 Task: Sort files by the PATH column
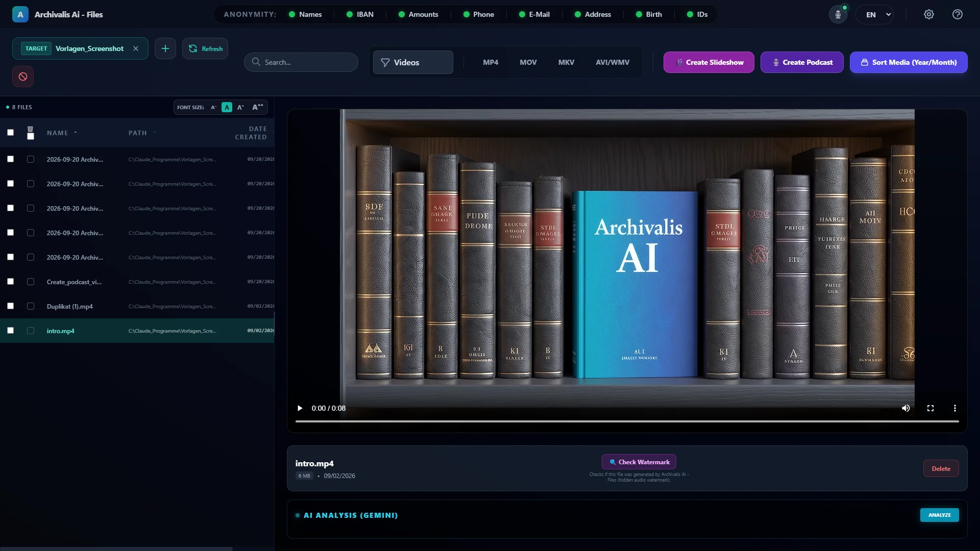click(x=142, y=133)
